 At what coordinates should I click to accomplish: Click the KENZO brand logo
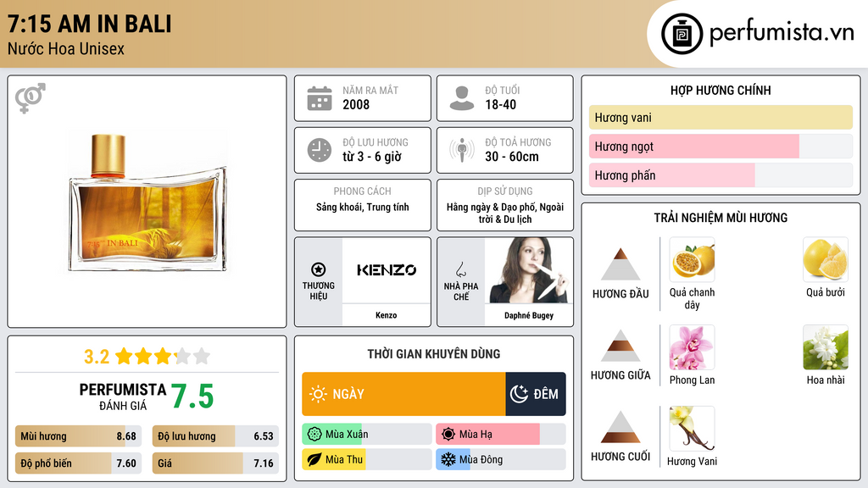click(x=387, y=270)
